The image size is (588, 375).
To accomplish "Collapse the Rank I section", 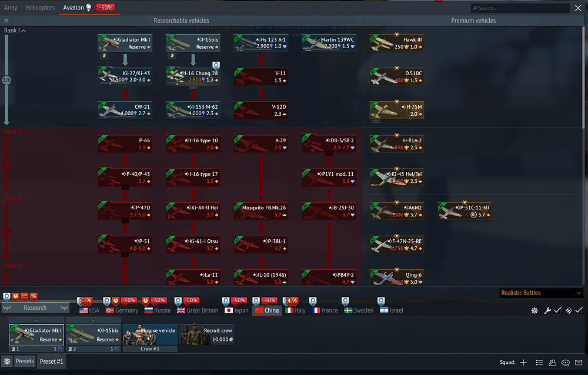I will (x=15, y=31).
